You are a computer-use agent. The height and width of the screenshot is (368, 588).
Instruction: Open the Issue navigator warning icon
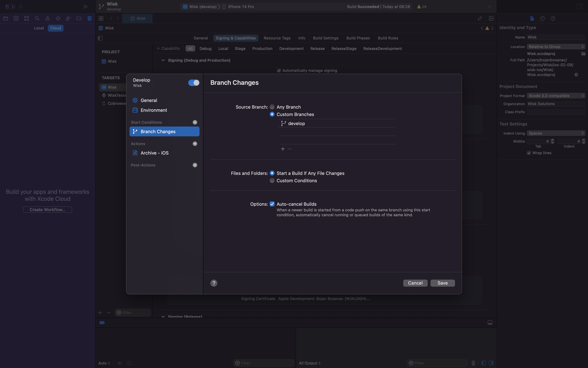(x=48, y=18)
